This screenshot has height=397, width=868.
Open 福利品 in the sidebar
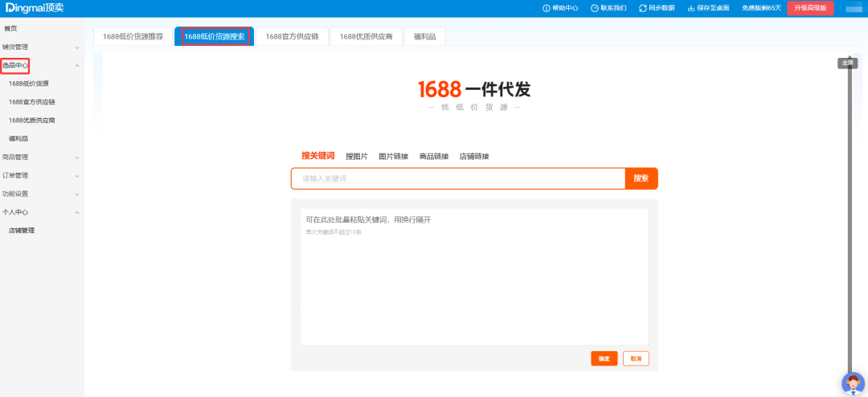click(18, 138)
